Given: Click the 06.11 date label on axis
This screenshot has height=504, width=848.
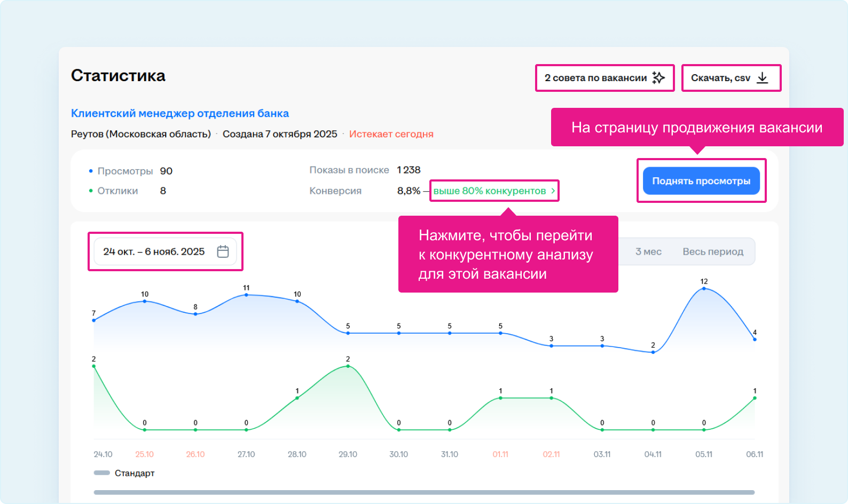Looking at the screenshot, I should pyautogui.click(x=754, y=454).
